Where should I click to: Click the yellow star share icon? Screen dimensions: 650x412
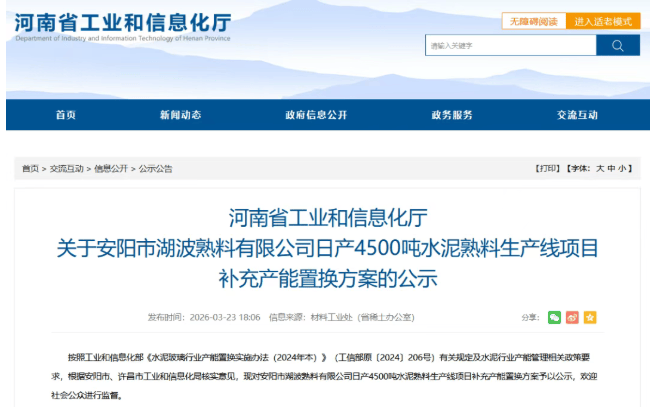point(590,317)
